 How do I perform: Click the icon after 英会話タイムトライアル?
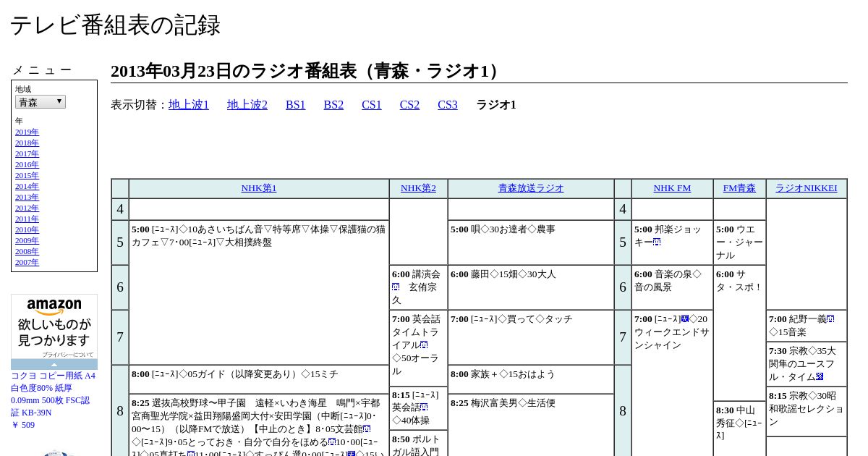[423, 345]
